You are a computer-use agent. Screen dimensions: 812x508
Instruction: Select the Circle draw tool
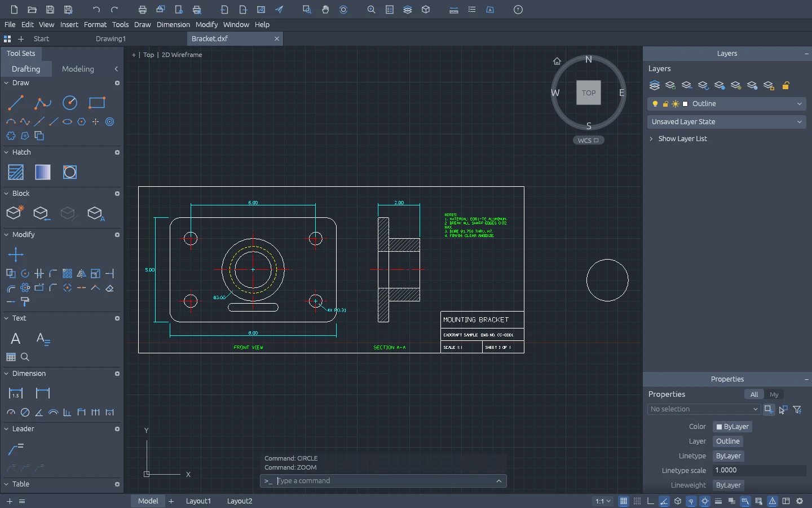click(70, 103)
